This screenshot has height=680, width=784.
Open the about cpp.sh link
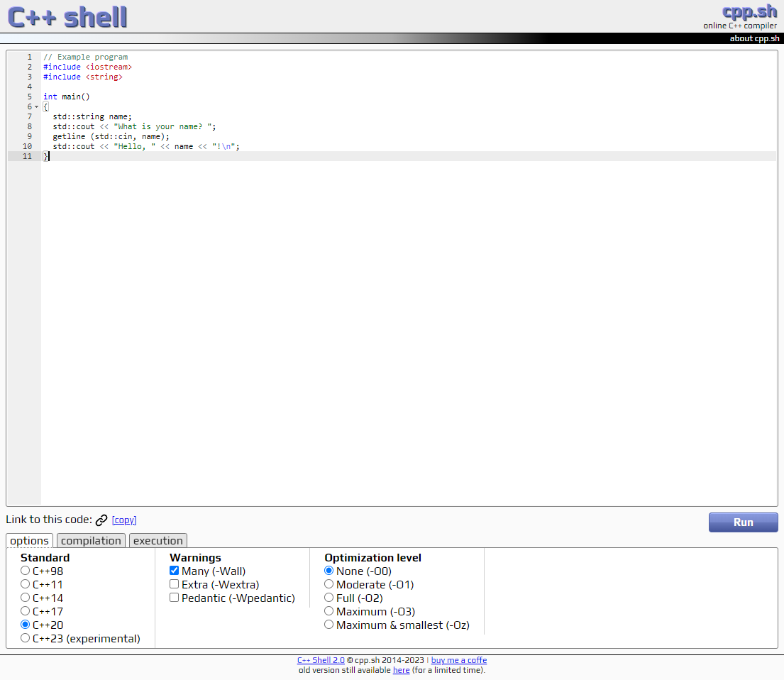coord(754,38)
